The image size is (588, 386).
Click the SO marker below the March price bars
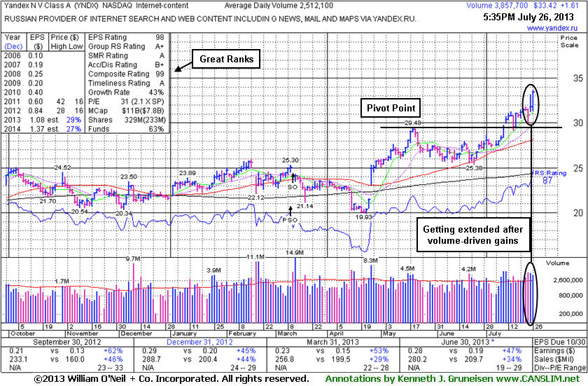pos(293,187)
